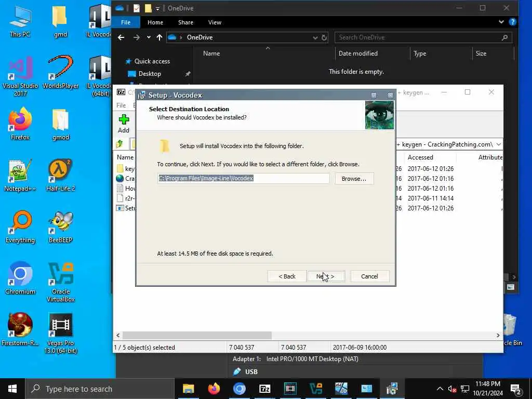Open the Home ribbon tab
This screenshot has height=399, width=532.
[155, 22]
